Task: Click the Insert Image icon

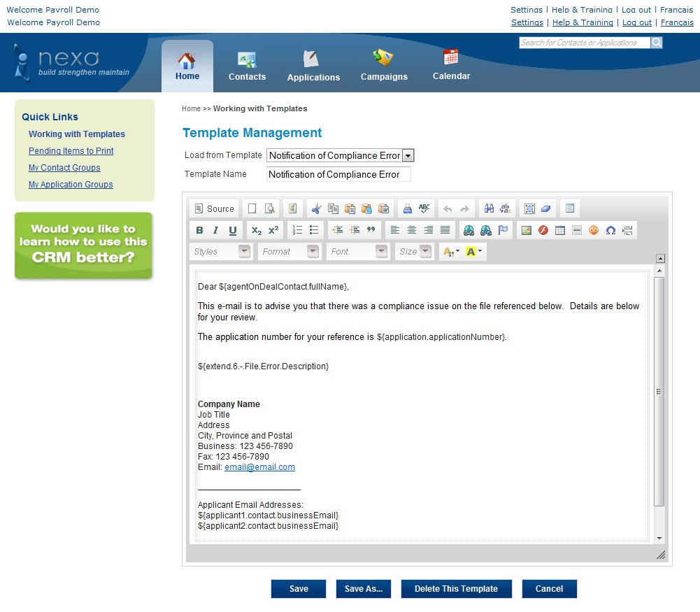Action: click(527, 230)
